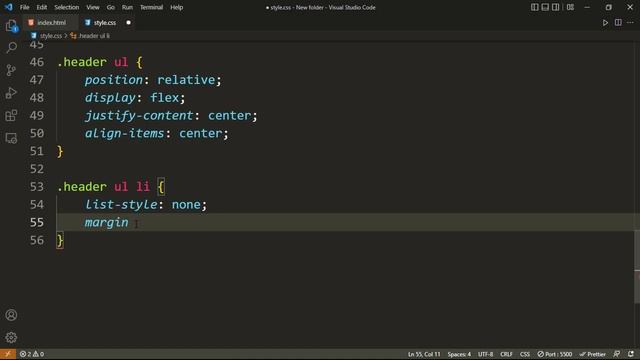Open the Explorer view in the activity bar
640x360 pixels.
click(11, 26)
